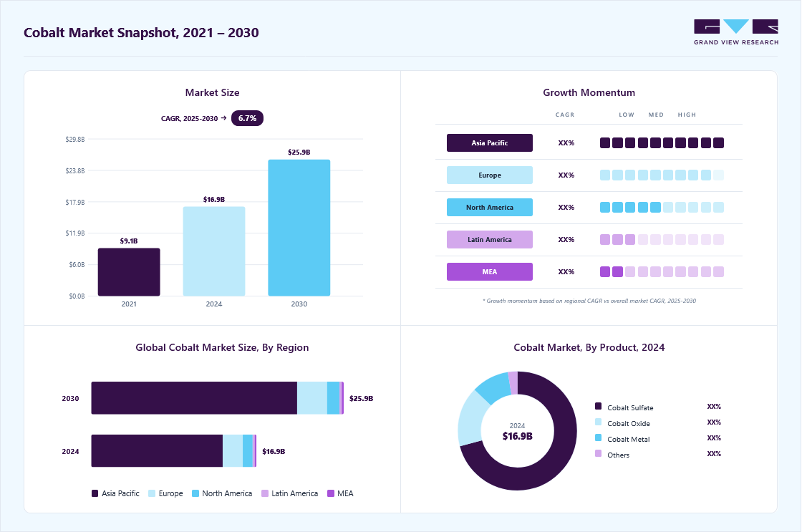Click the Europe segment of 2024 stacked bar
The width and height of the screenshot is (802, 532).
(x=233, y=450)
